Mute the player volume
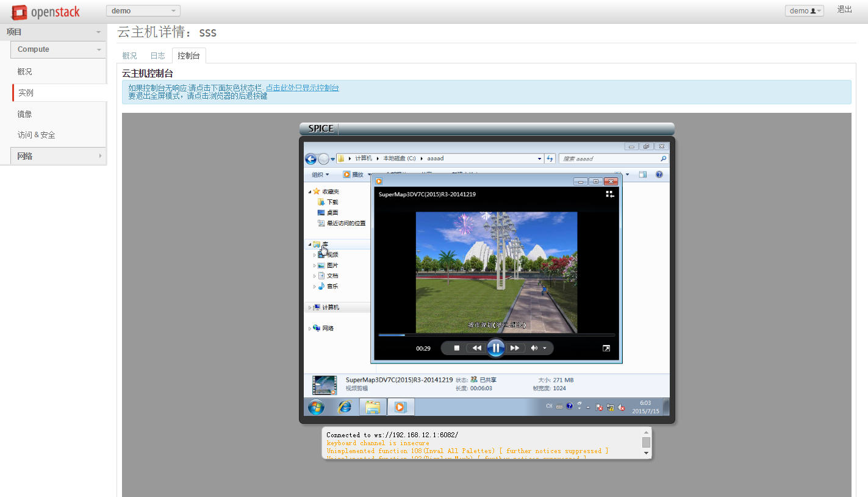The width and height of the screenshot is (868, 497). [534, 348]
